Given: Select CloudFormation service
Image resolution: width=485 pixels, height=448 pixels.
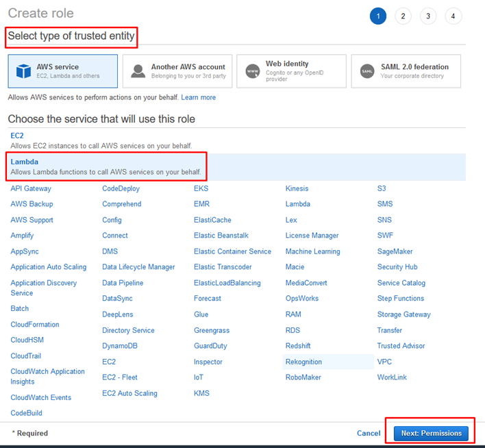Looking at the screenshot, I should [x=35, y=324].
